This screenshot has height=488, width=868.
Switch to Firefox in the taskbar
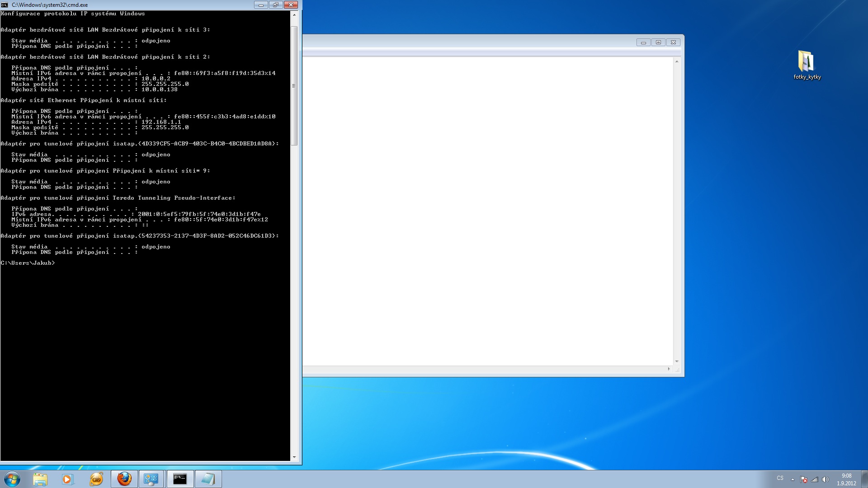point(124,479)
